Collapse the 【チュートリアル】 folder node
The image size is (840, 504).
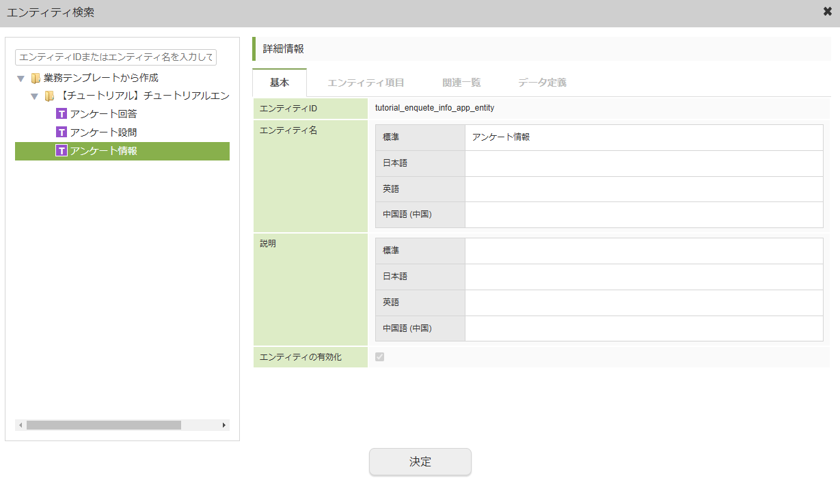pos(33,96)
